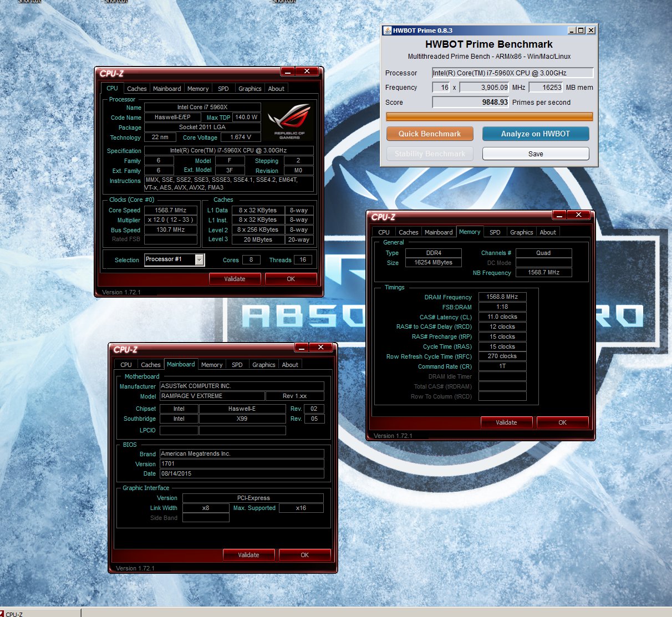Start the Quick Benchmark in HWBOT Prime

430,134
